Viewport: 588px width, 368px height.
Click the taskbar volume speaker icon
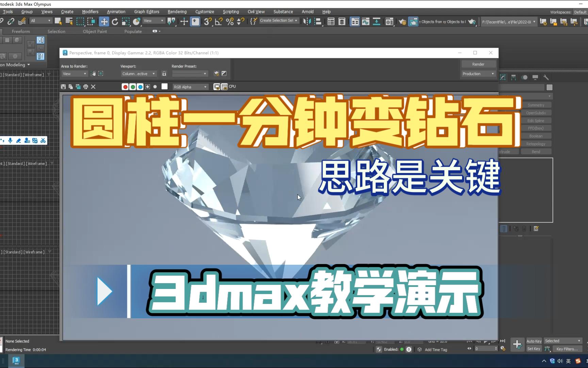(560, 361)
